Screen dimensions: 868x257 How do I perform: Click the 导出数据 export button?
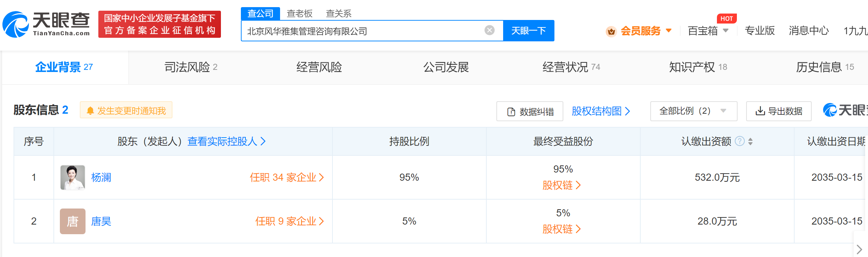coord(779,111)
